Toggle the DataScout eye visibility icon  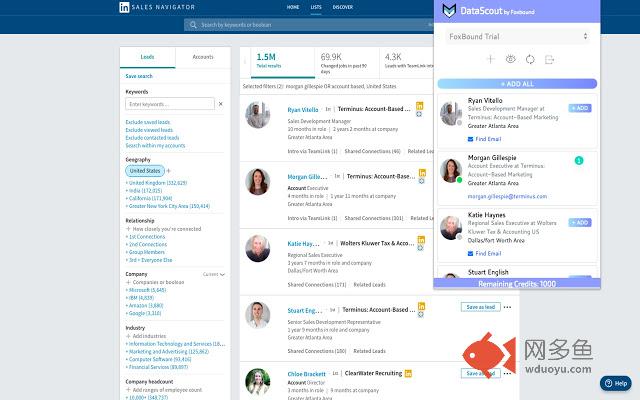511,60
